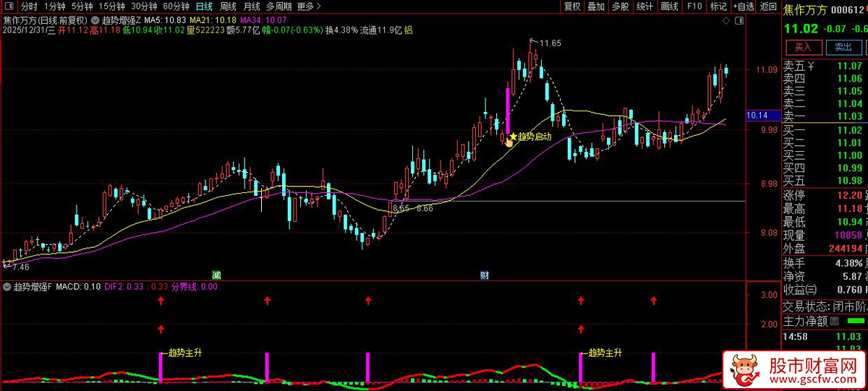868x391 pixels.
Task: Click the 买四 bid price 10.99
Action: [x=849, y=168]
